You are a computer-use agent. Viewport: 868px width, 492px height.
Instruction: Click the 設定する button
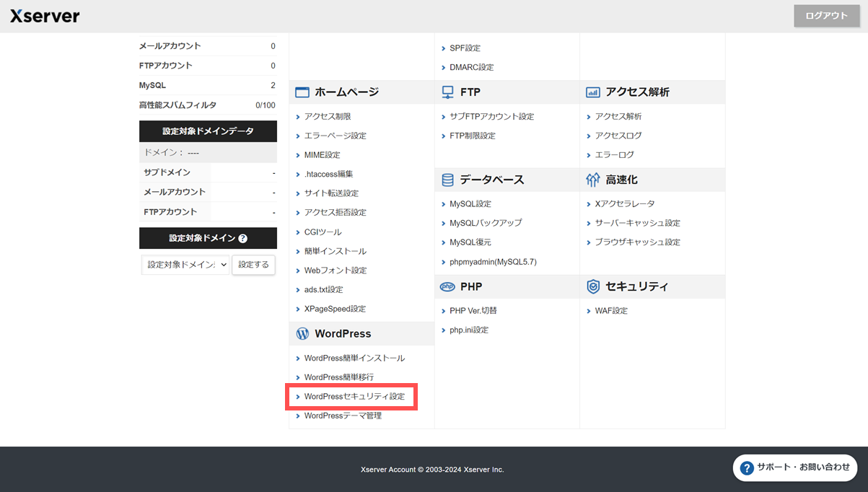tap(254, 265)
